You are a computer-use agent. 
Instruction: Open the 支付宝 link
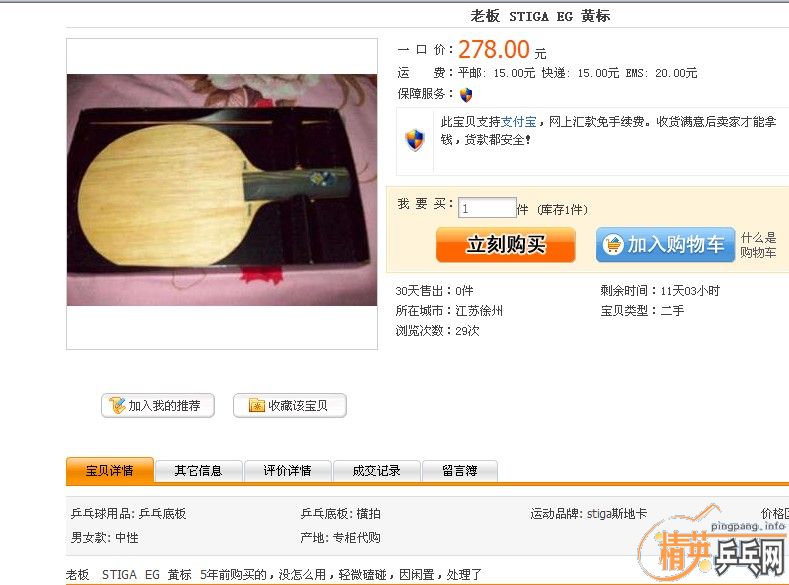point(519,122)
